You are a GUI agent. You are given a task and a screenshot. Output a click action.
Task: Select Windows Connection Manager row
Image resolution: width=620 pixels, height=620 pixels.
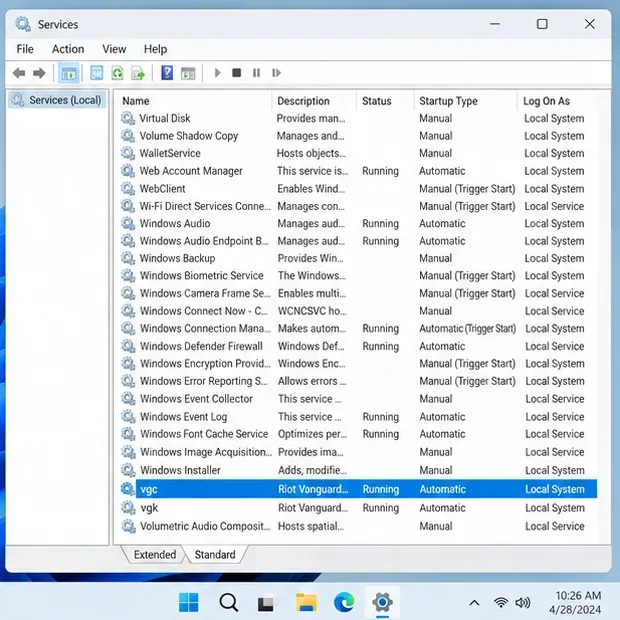359,328
